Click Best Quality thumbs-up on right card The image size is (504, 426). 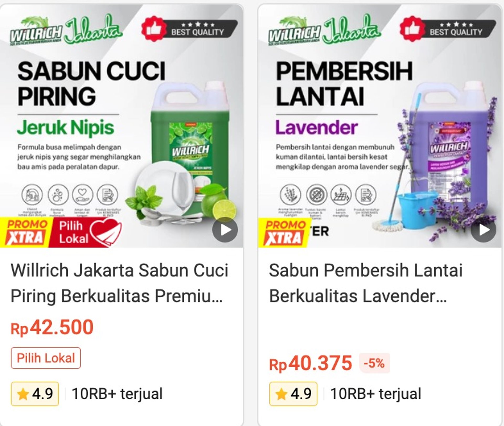(412, 29)
